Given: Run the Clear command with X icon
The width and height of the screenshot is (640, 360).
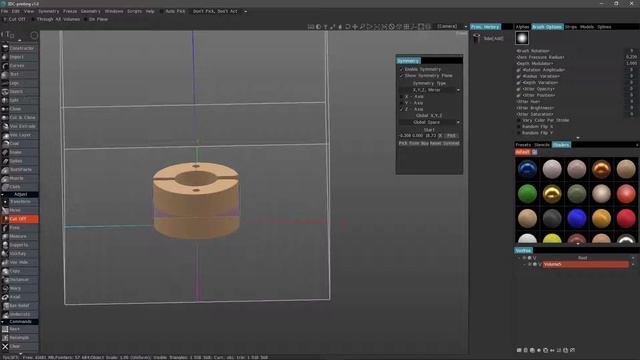Looking at the screenshot, I should click(x=20, y=347).
